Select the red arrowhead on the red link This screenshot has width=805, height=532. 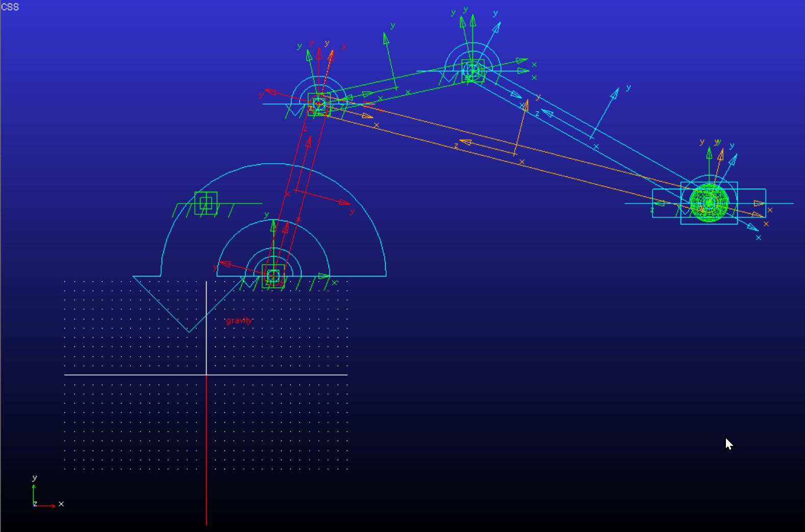308,142
